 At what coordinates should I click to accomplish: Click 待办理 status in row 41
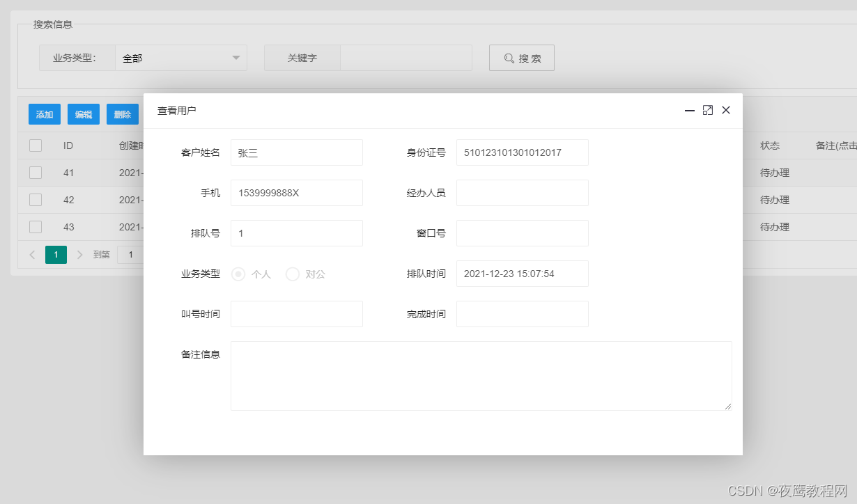pyautogui.click(x=775, y=173)
